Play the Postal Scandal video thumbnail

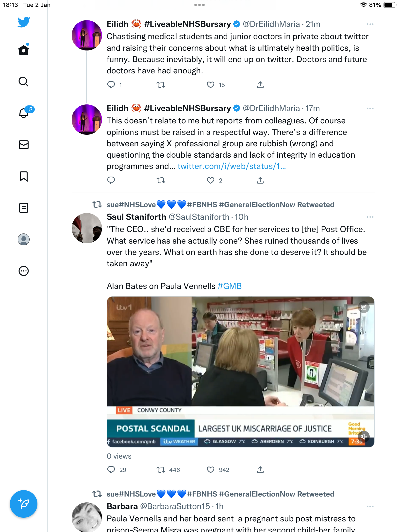(241, 372)
